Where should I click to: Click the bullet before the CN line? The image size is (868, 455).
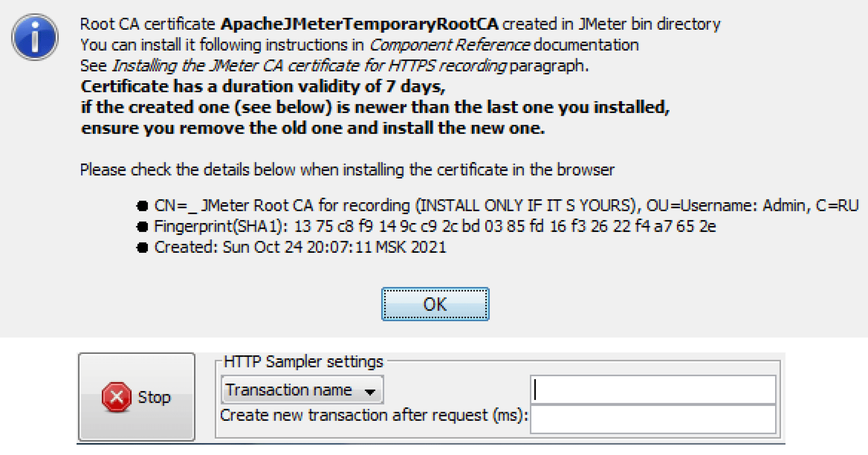142,206
